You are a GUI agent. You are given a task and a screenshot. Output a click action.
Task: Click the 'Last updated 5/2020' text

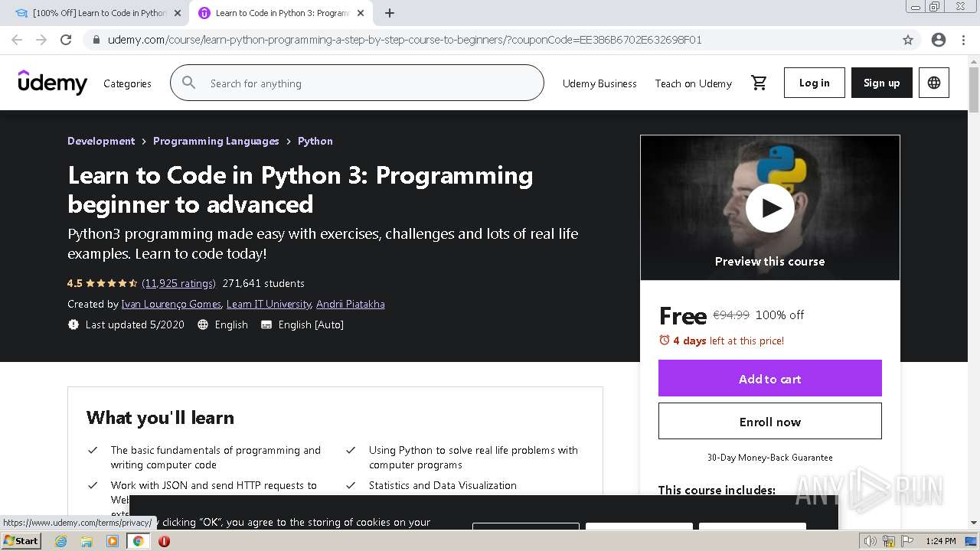click(x=135, y=324)
